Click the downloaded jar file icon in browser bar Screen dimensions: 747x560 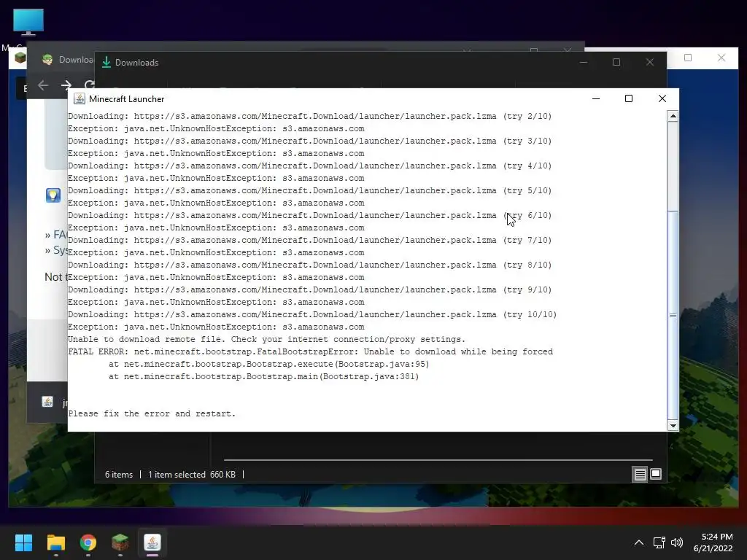[x=47, y=402]
